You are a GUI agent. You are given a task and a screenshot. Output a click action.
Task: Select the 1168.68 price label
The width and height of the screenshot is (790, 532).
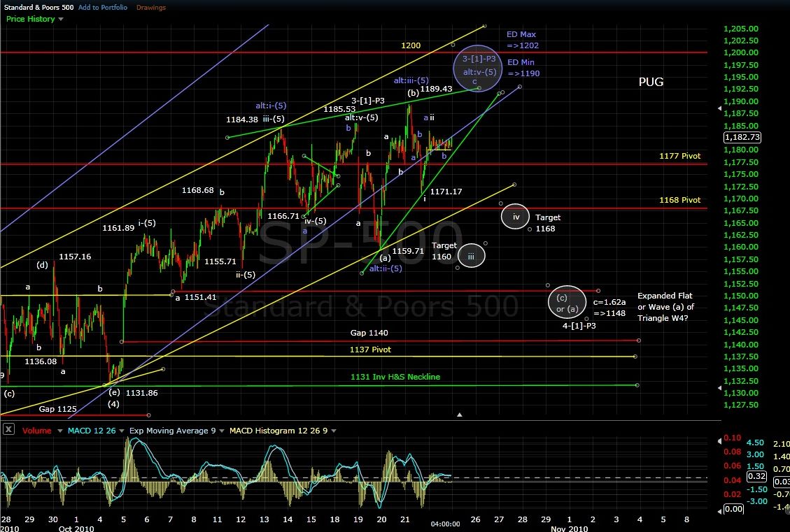coord(197,190)
